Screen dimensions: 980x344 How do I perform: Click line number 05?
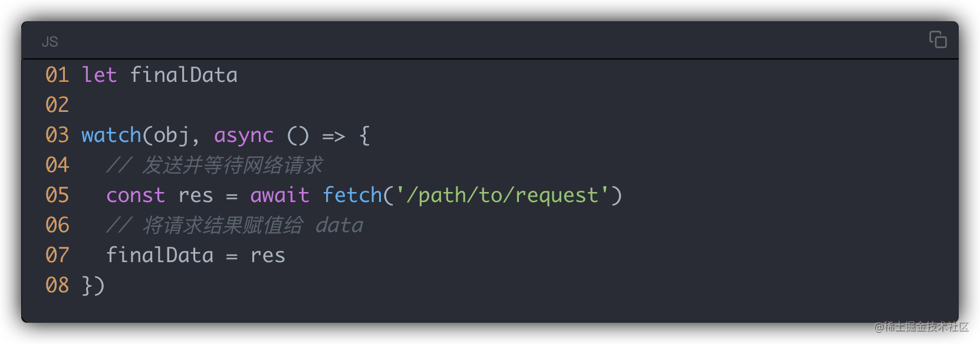[57, 195]
